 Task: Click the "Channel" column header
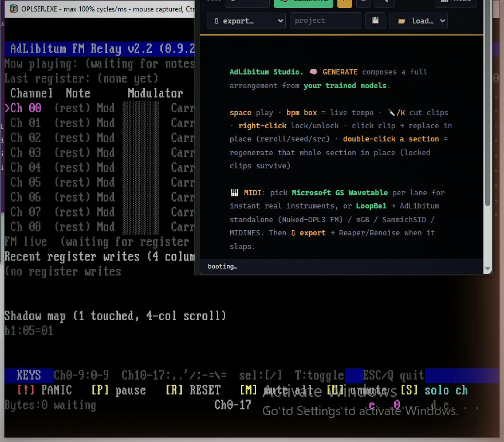coord(31,93)
